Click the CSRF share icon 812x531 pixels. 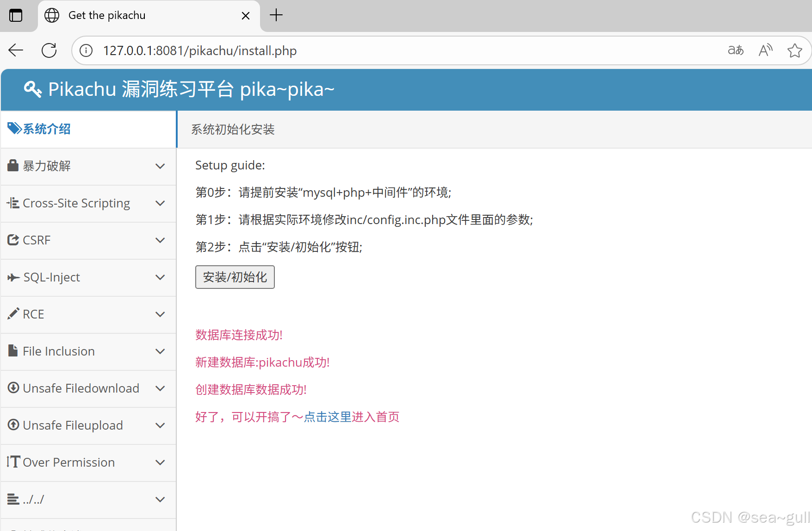[13, 240]
